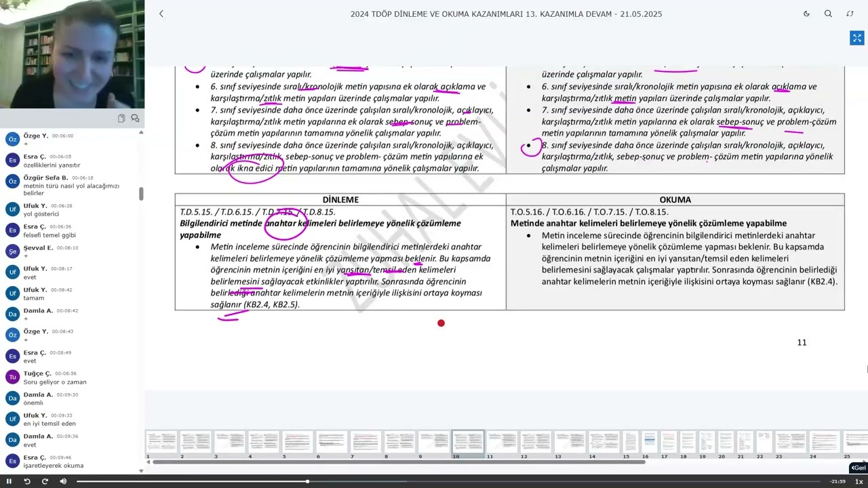
Task: Select slide thumbnail 1
Action: point(161,442)
